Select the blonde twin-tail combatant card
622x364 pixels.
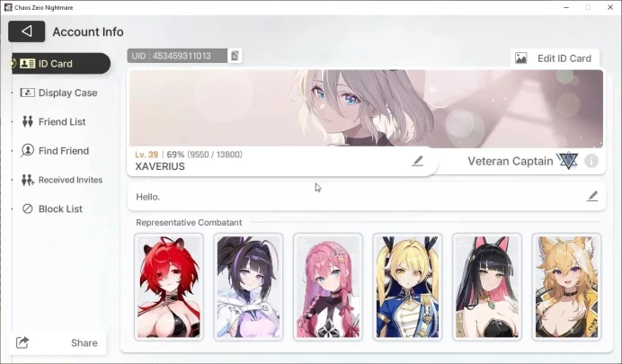pos(407,287)
